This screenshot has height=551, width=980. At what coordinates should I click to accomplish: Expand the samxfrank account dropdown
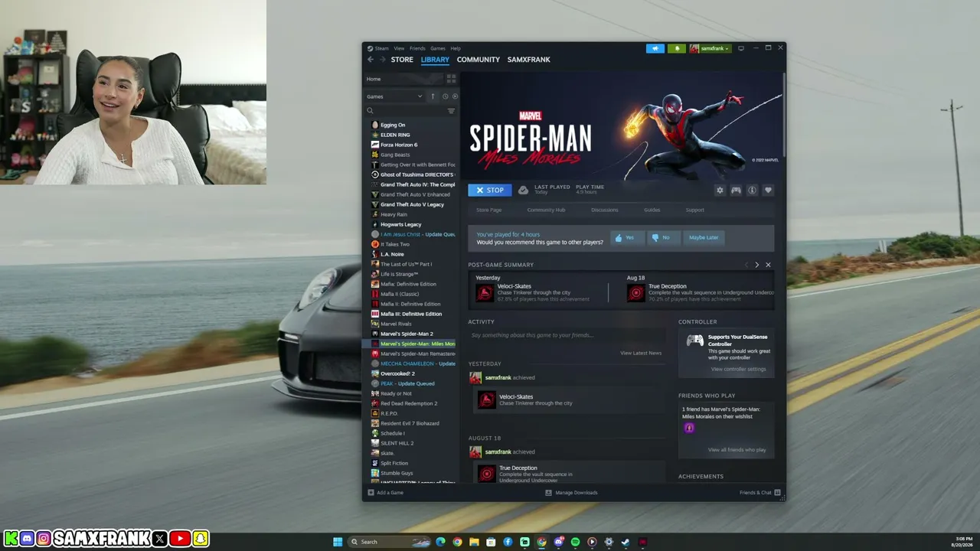[x=710, y=48]
